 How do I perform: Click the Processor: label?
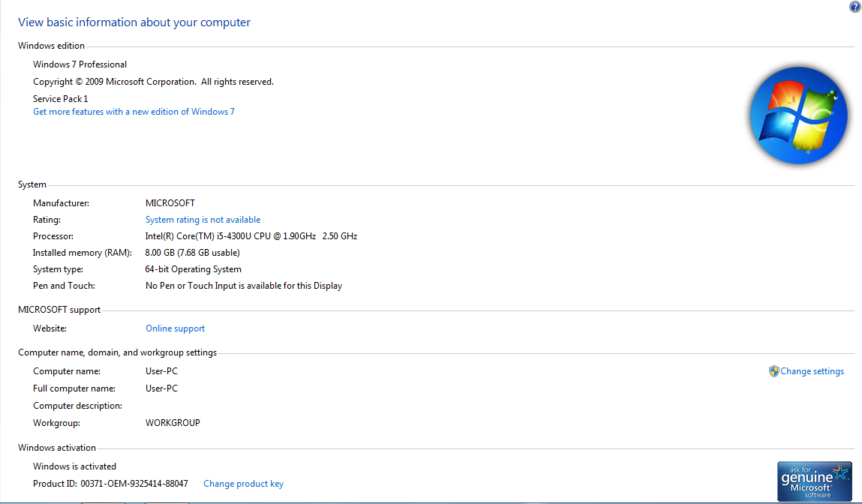click(53, 235)
